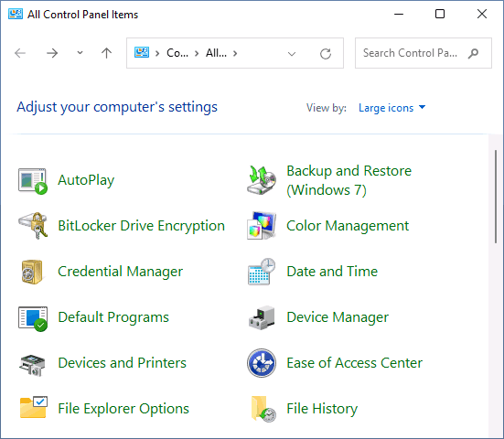Open Device Manager link
This screenshot has width=504, height=439.
click(x=338, y=317)
